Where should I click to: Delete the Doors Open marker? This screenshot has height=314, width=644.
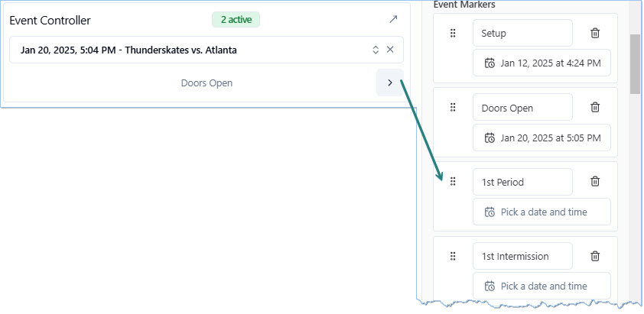click(595, 108)
